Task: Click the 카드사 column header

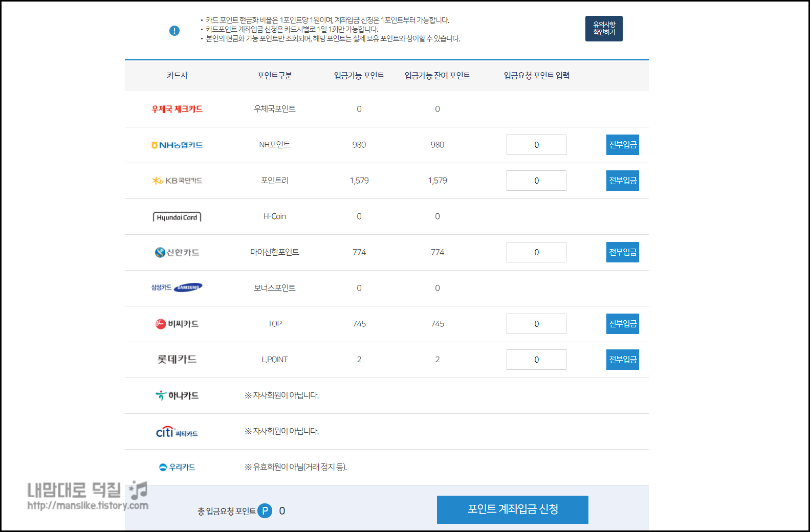Action: [177, 76]
